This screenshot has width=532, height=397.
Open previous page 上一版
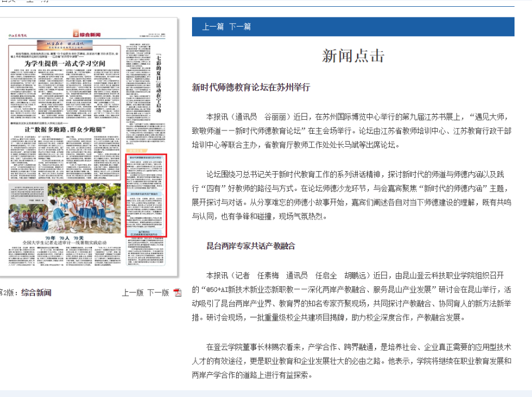pyautogui.click(x=133, y=293)
